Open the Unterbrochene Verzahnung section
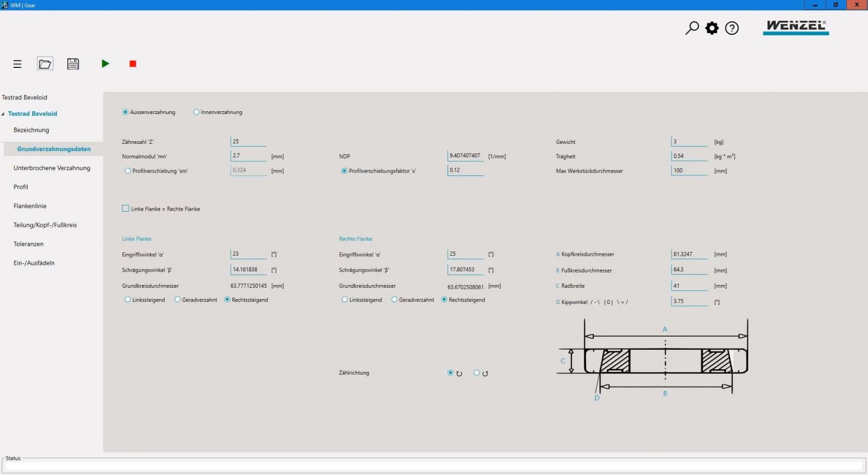Viewport: 868px width, 475px height. pyautogui.click(x=52, y=168)
